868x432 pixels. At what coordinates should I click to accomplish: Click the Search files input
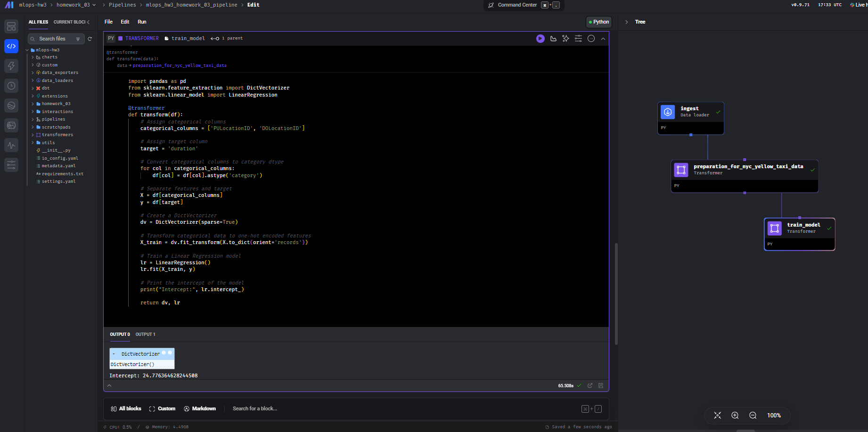pos(57,39)
